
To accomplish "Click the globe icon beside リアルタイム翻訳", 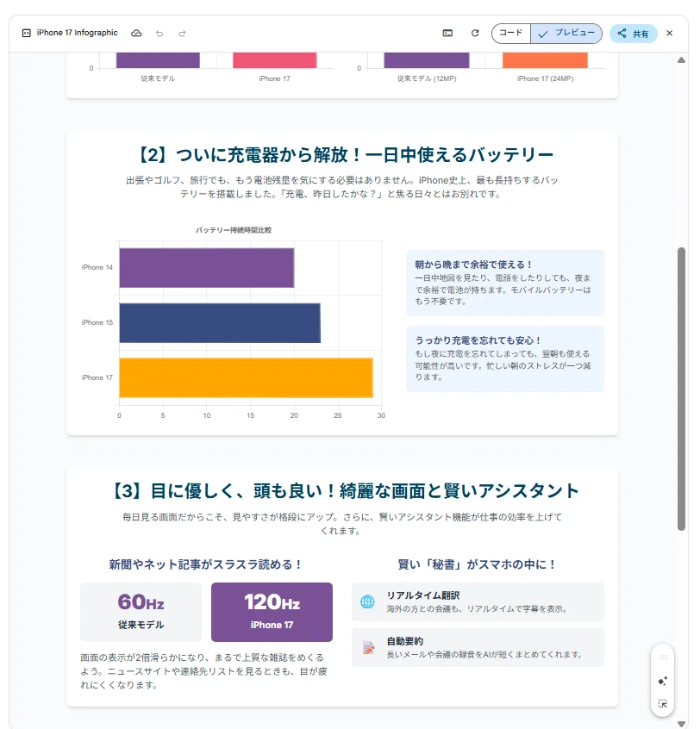I will [367, 601].
